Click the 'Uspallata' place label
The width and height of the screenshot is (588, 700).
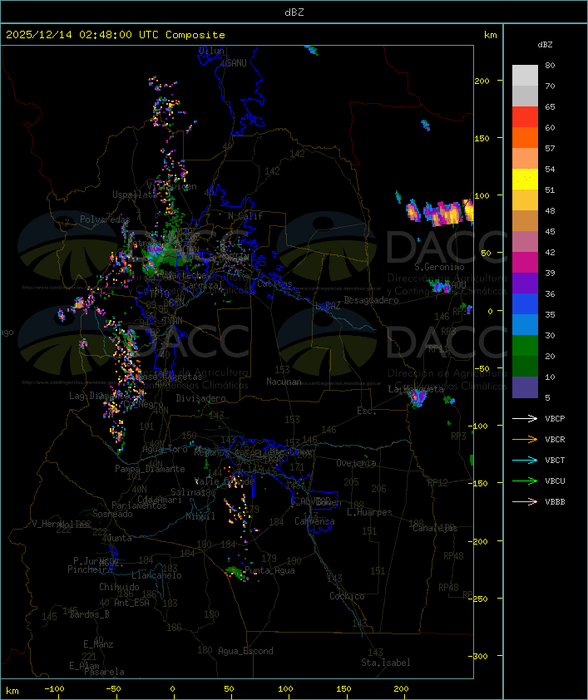(x=133, y=195)
